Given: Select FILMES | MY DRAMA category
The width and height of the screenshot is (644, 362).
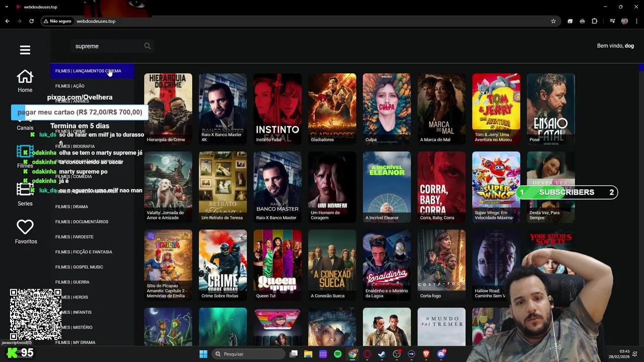Looking at the screenshot, I should tap(93, 342).
